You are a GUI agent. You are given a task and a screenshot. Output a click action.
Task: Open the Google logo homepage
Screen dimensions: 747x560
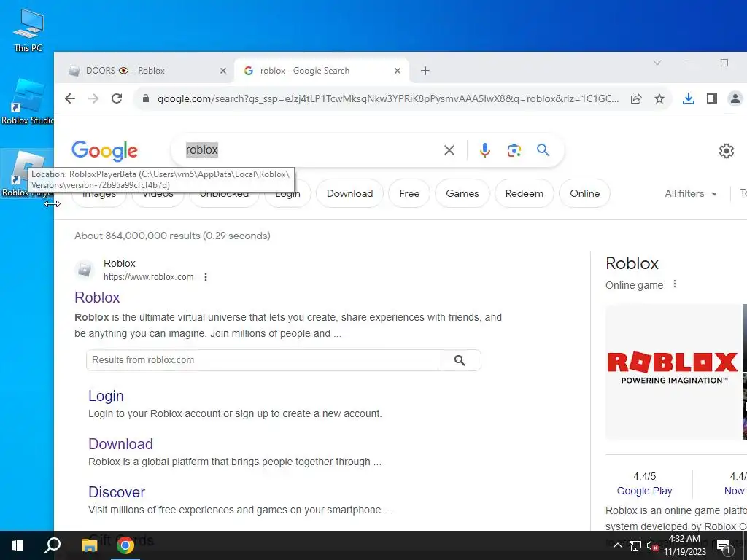(x=104, y=150)
